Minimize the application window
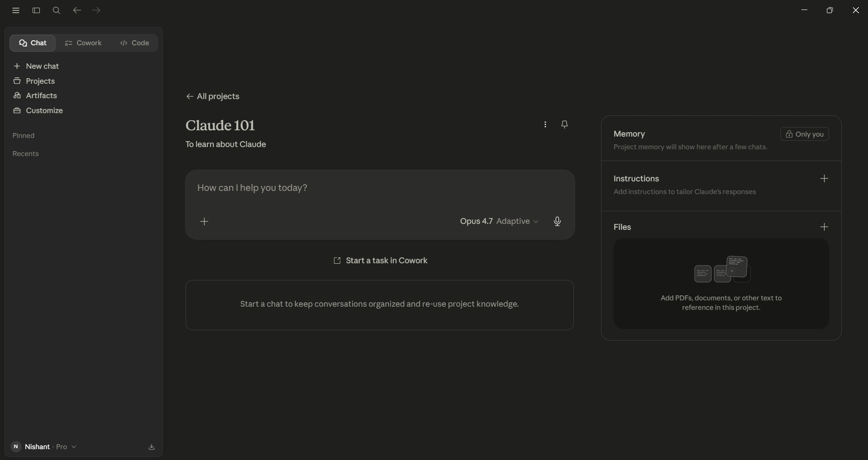Viewport: 868px width, 460px height. [804, 10]
